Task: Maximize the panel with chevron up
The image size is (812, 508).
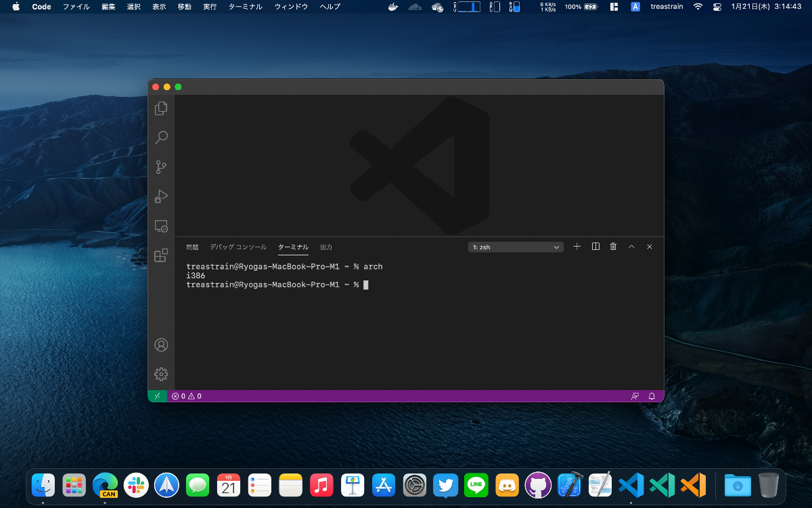Action: 631,247
